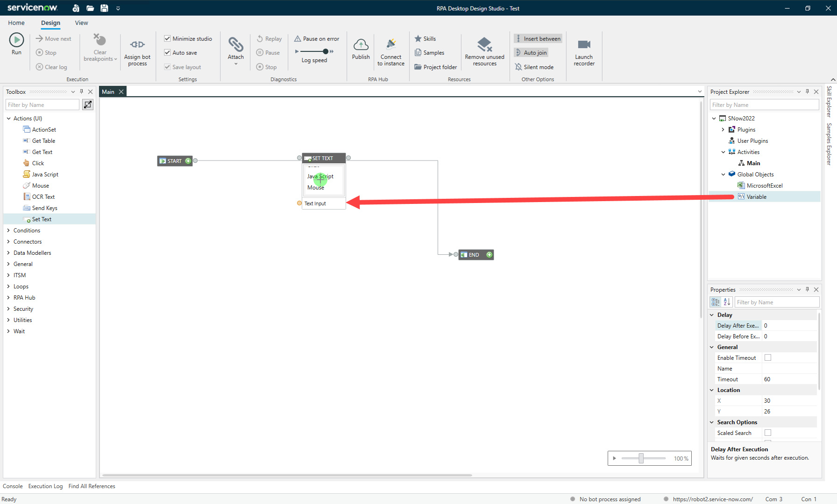837x504 pixels.
Task: Close the Main tab
Action: [x=121, y=92]
